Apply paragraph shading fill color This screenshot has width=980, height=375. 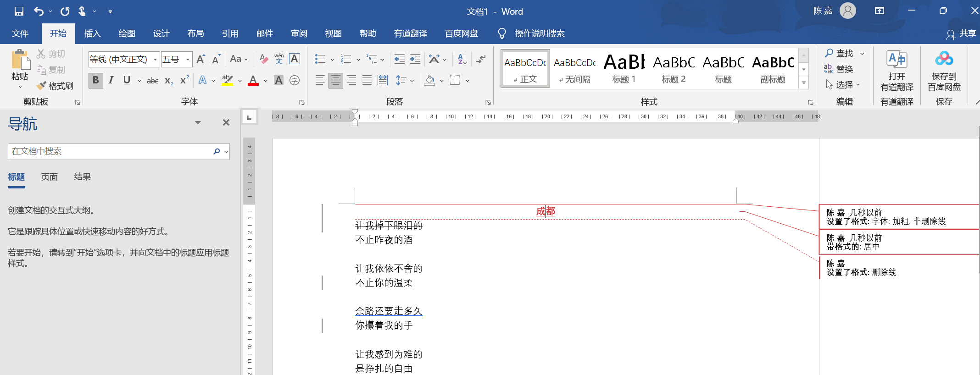click(429, 80)
